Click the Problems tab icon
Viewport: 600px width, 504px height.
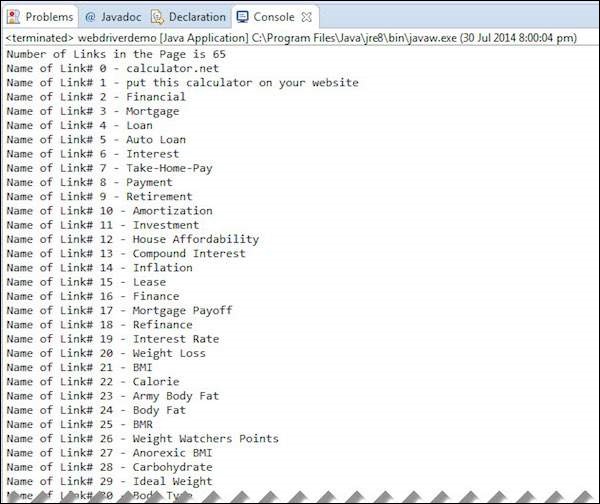point(13,17)
